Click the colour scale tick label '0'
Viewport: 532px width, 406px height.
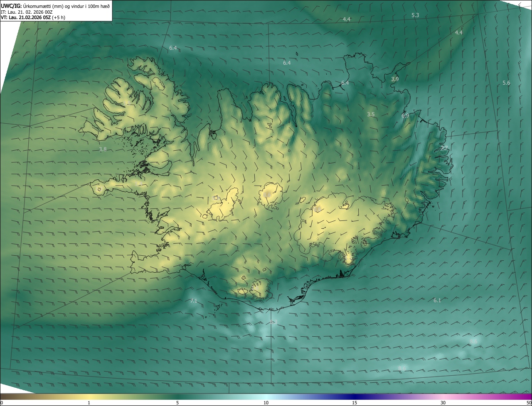[2, 403]
